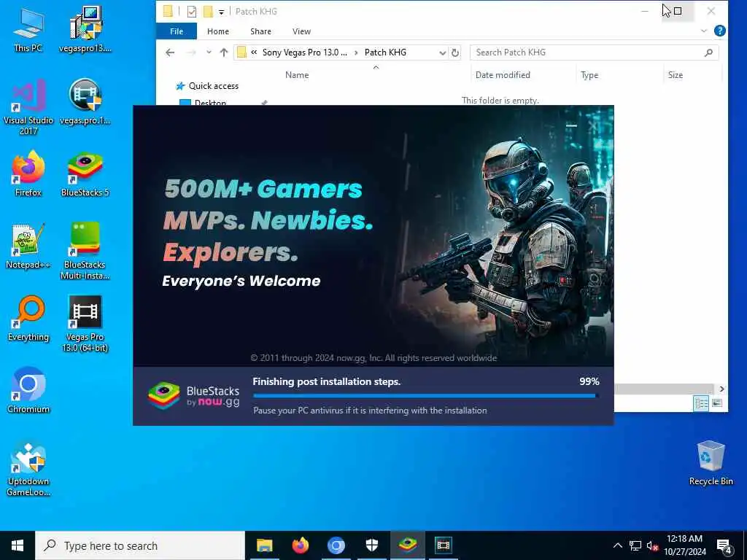Image resolution: width=747 pixels, height=560 pixels.
Task: Switch to BlueStacks installer taskbar item
Action: pyautogui.click(x=408, y=545)
